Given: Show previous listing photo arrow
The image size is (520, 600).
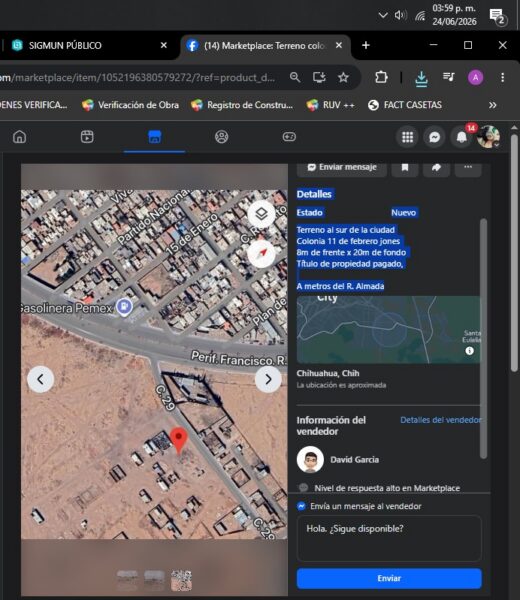Looking at the screenshot, I should tap(40, 379).
